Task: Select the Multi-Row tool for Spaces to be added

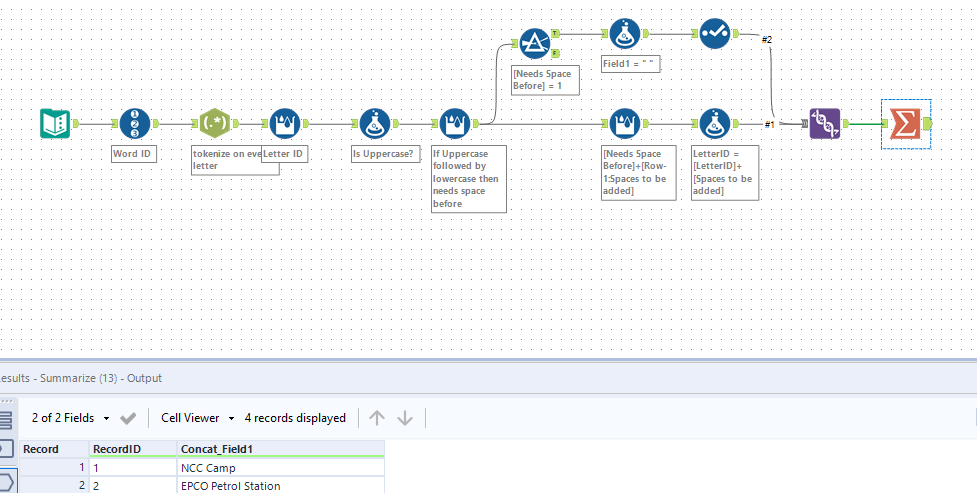Action: tap(625, 123)
